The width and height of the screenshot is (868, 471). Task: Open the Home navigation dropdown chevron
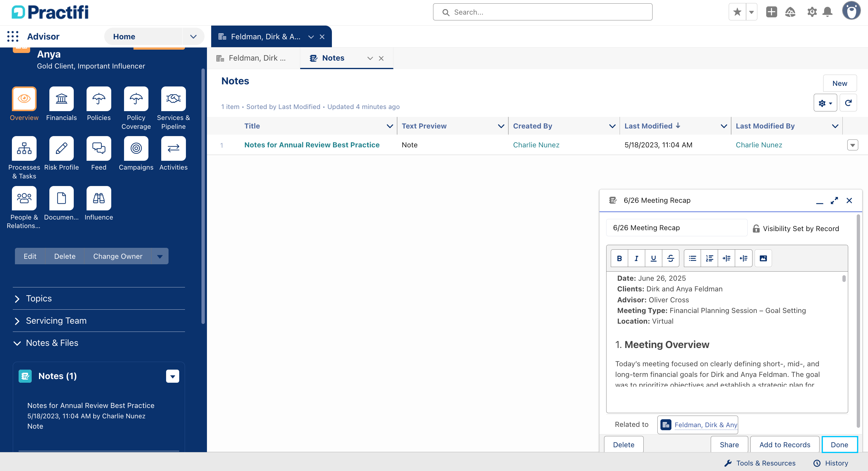194,36
